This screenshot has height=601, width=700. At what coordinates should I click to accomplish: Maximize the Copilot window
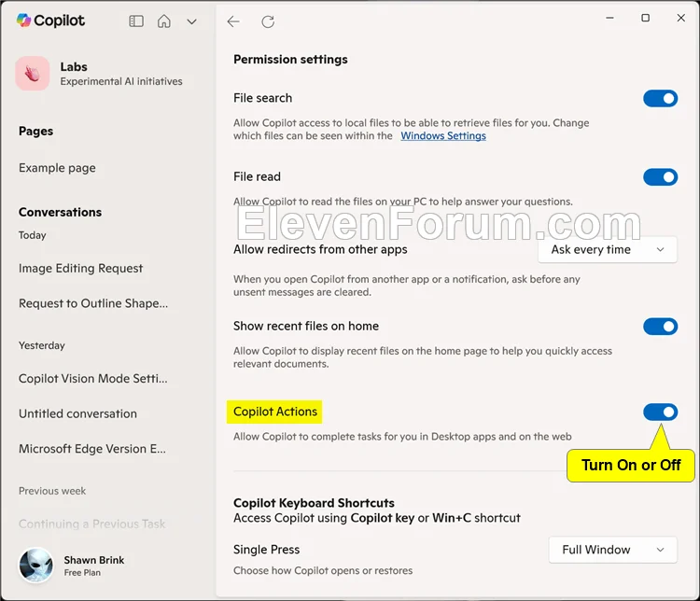point(645,18)
